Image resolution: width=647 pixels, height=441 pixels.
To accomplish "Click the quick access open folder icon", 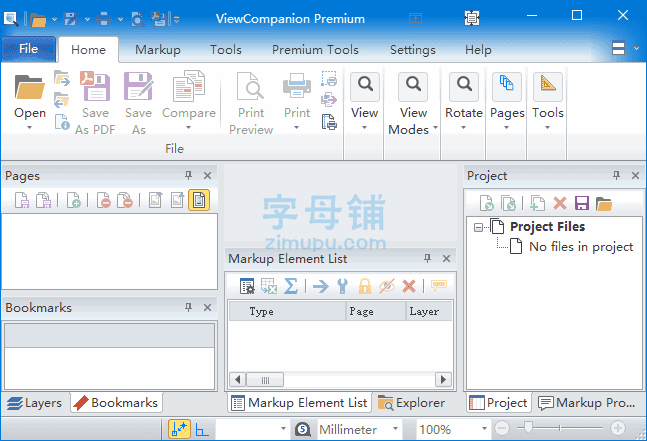I will pos(38,19).
